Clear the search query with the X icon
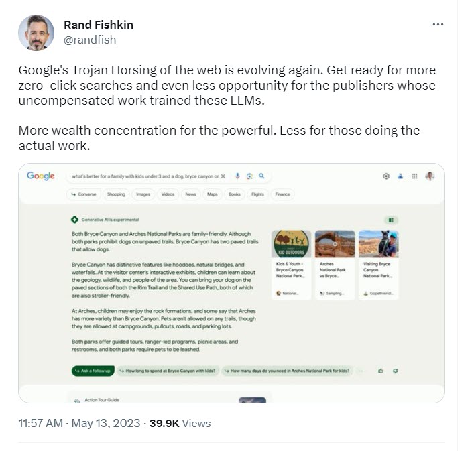 point(223,176)
